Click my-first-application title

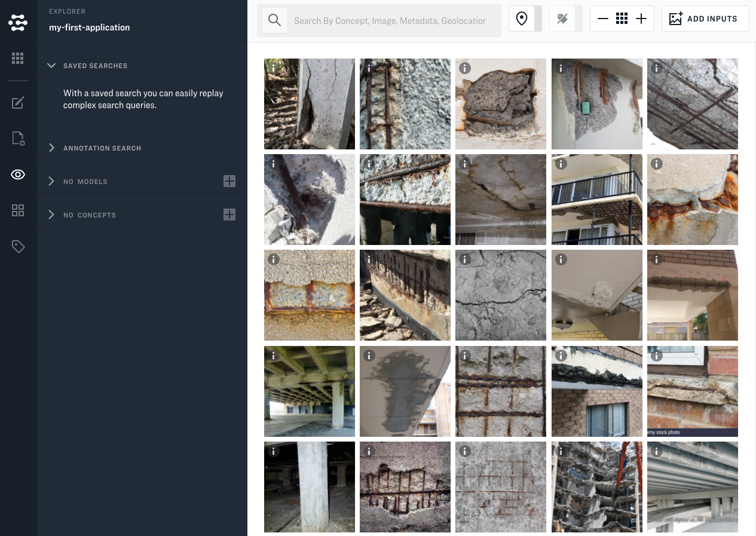pos(90,27)
